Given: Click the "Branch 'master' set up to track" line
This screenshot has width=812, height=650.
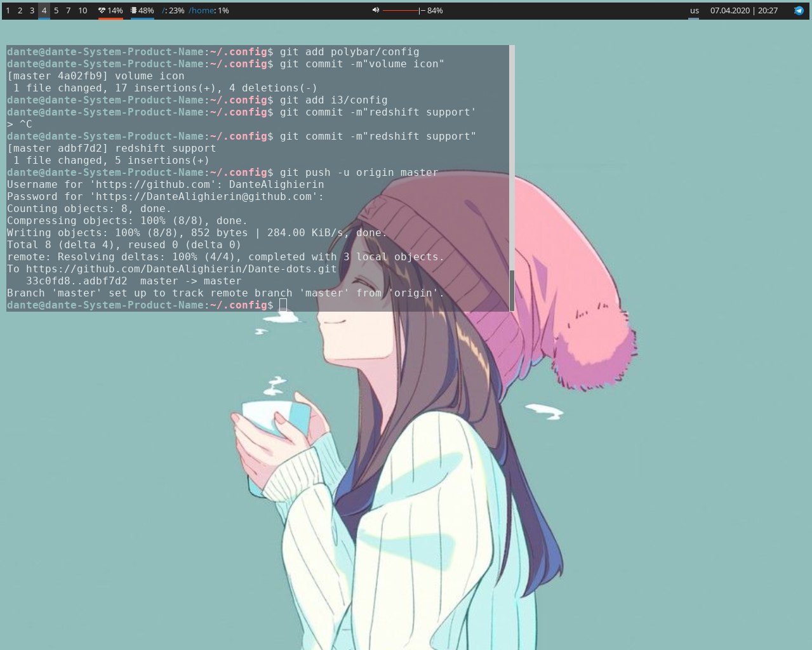Looking at the screenshot, I should tap(226, 293).
